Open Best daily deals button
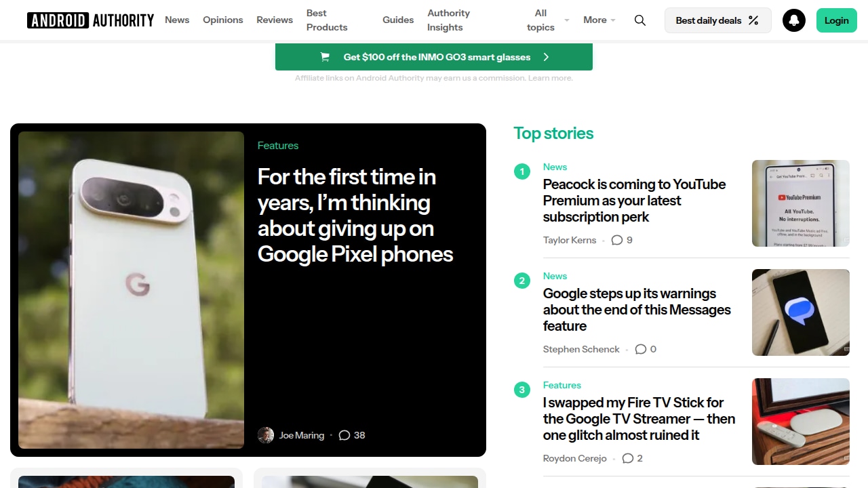This screenshot has width=868, height=488. pos(718,20)
